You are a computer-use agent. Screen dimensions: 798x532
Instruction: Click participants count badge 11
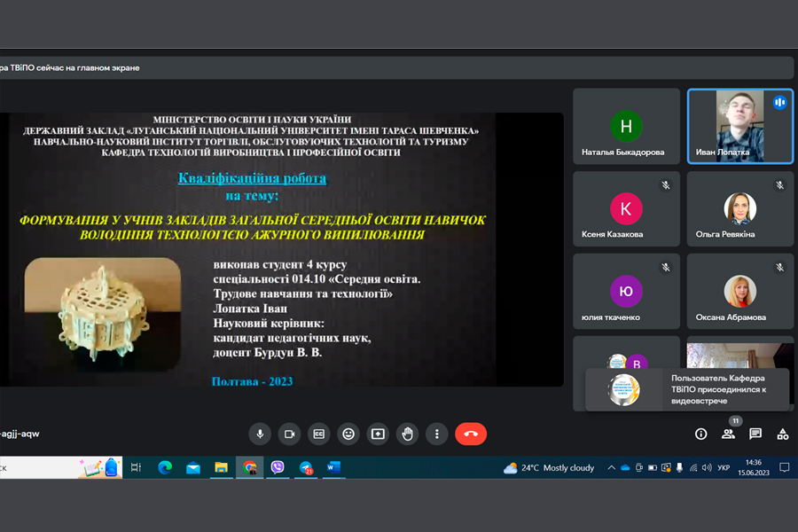click(735, 420)
